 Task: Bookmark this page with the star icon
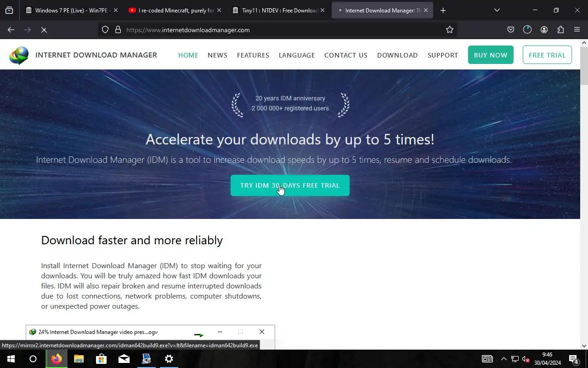pos(450,30)
